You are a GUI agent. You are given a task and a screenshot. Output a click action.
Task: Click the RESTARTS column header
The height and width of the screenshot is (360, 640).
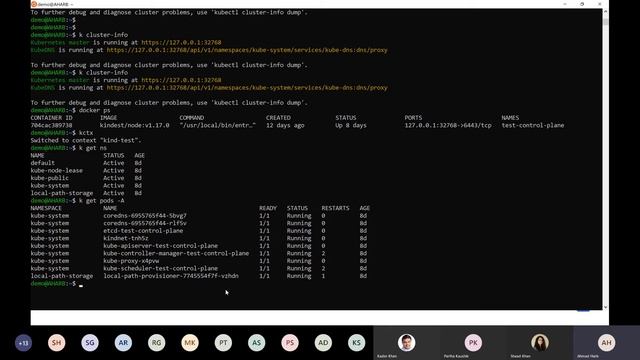(x=335, y=208)
